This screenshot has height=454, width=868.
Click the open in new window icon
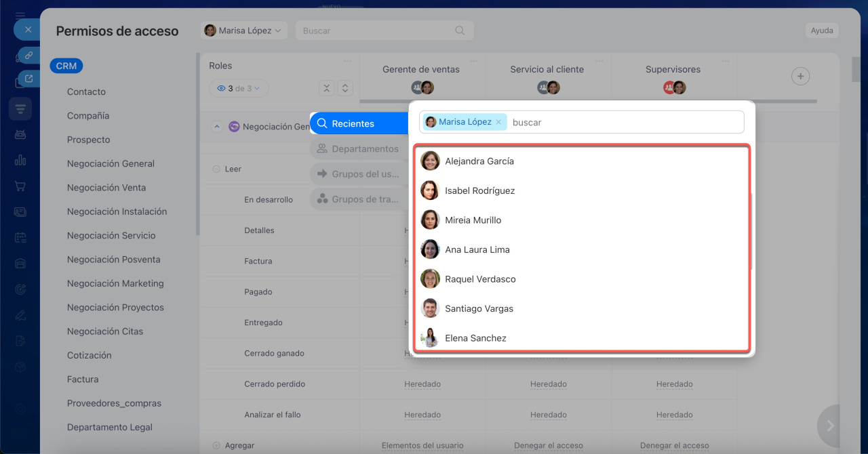point(28,79)
